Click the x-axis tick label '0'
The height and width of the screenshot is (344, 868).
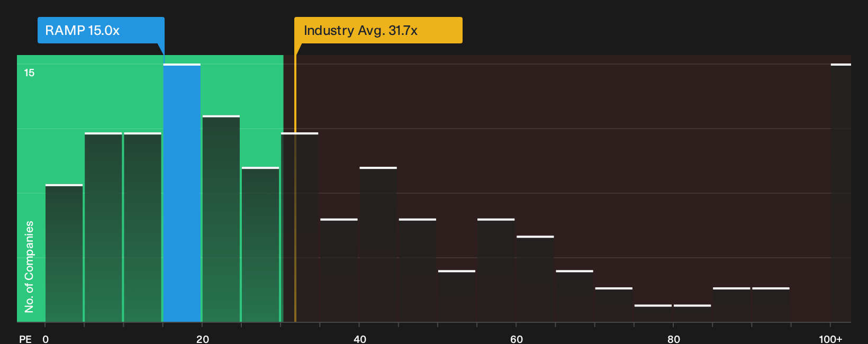coord(46,339)
